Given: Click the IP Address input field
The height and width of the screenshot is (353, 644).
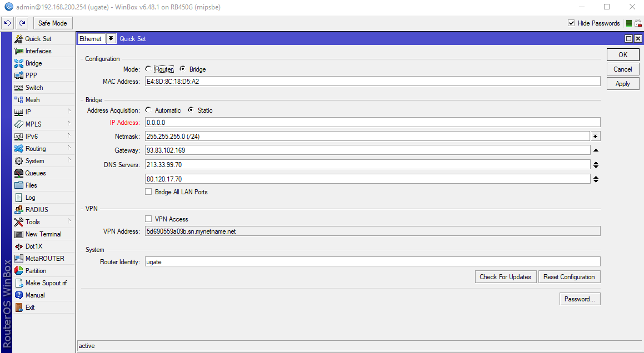Looking at the screenshot, I should point(372,122).
